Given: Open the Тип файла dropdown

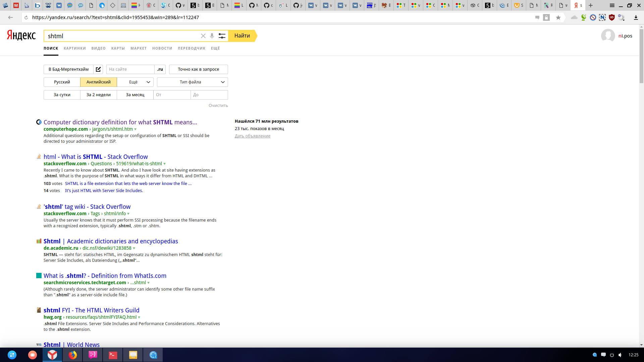Looking at the screenshot, I should click(x=192, y=82).
